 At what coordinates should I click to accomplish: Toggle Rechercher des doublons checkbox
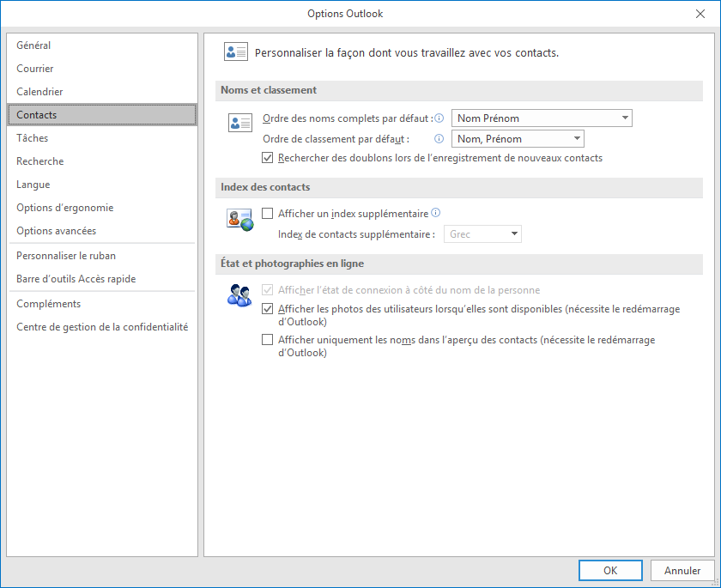267,158
